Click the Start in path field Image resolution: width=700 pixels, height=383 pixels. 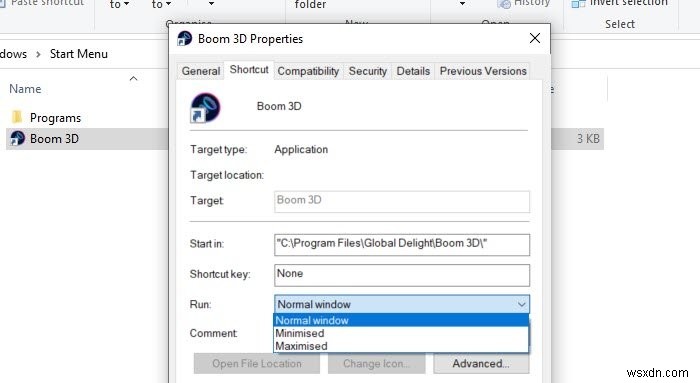coord(402,245)
